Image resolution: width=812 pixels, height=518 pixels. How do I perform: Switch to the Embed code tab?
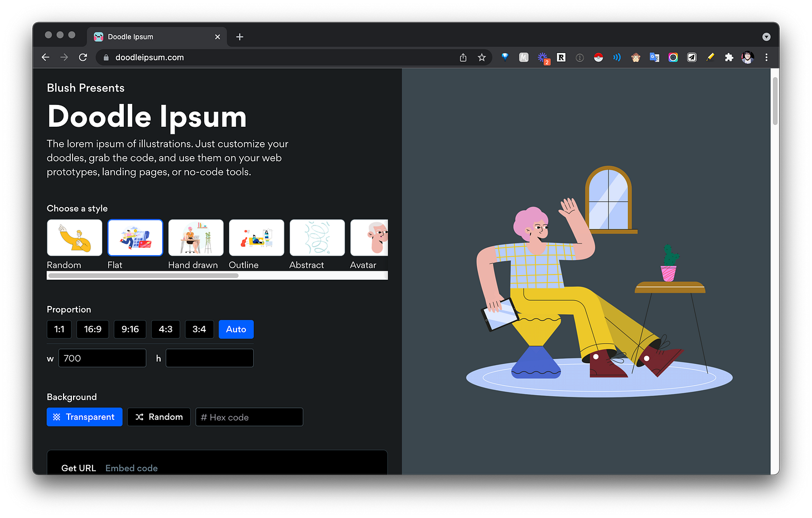[x=132, y=468]
